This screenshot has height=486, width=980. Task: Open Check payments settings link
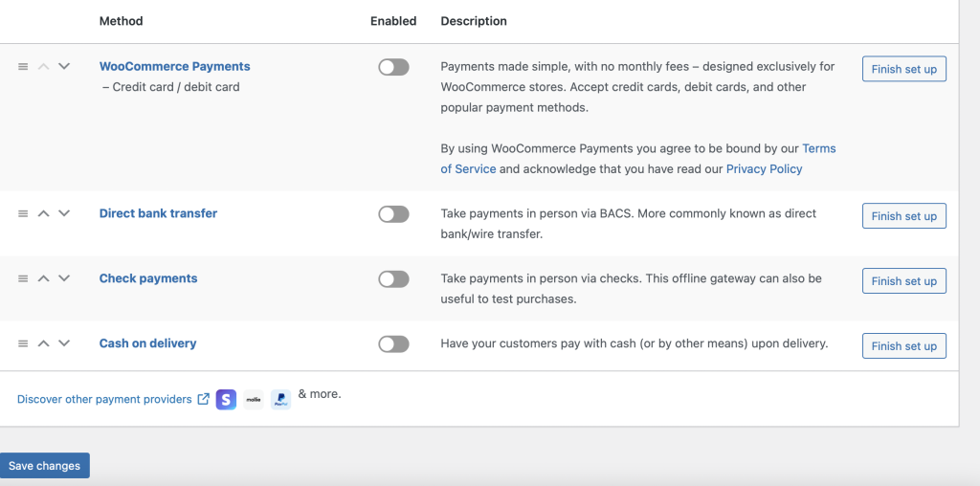pos(148,278)
